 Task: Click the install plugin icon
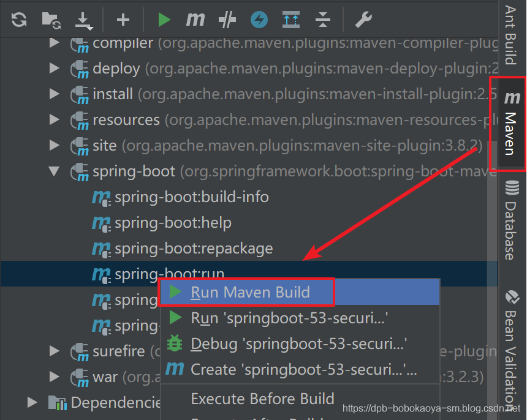(79, 95)
